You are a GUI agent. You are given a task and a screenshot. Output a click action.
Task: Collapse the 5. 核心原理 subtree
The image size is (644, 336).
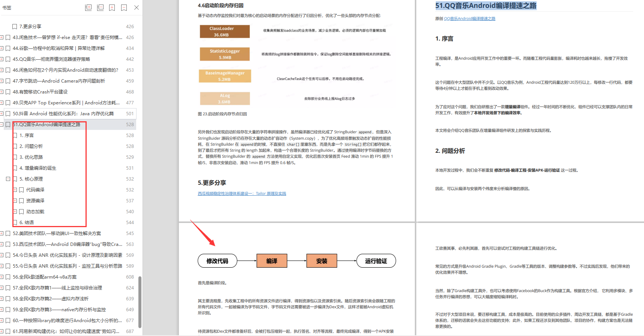(x=8, y=179)
